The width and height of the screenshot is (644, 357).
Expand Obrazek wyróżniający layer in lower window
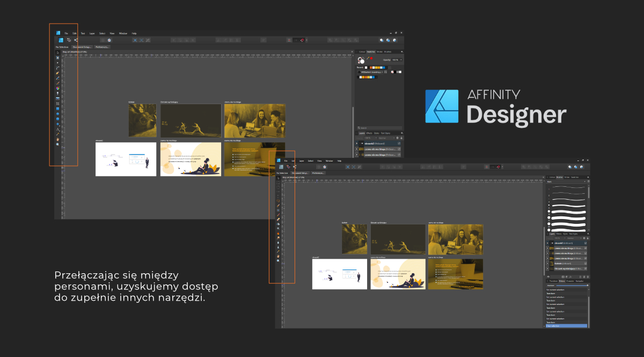(547, 268)
